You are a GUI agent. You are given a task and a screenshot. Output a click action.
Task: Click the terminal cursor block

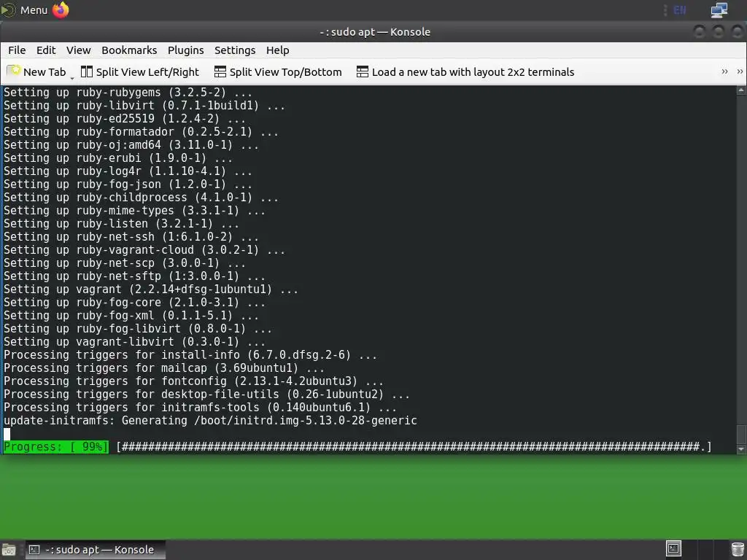[x=7, y=434]
